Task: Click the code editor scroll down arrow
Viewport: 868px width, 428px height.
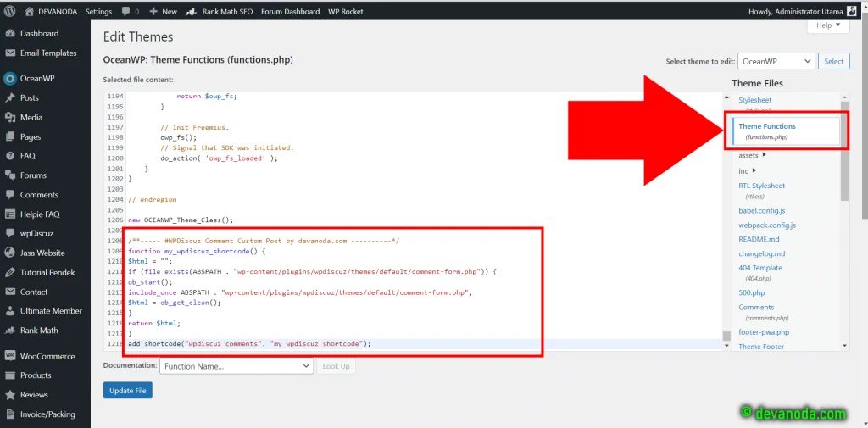Action: tap(726, 345)
